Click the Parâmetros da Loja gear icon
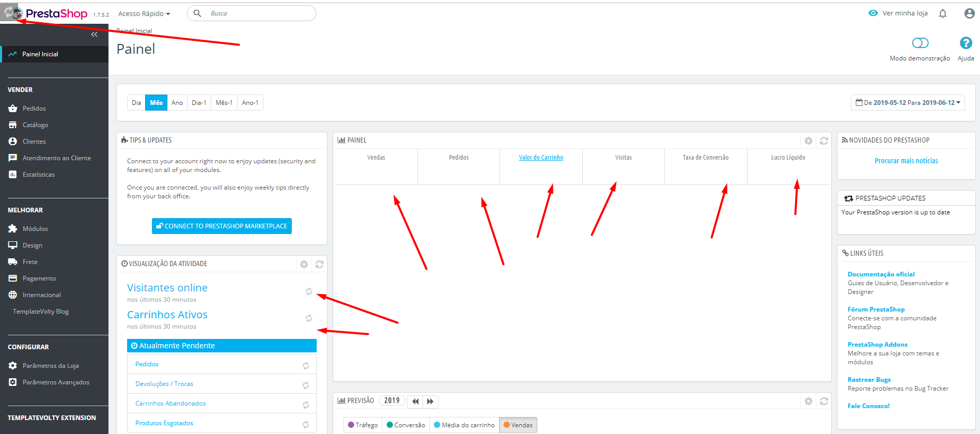This screenshot has width=980, height=434. tap(13, 366)
